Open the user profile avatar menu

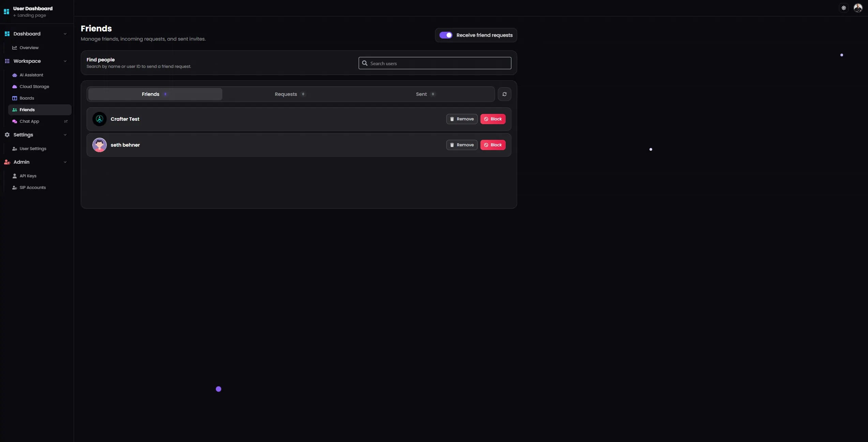coord(858,8)
